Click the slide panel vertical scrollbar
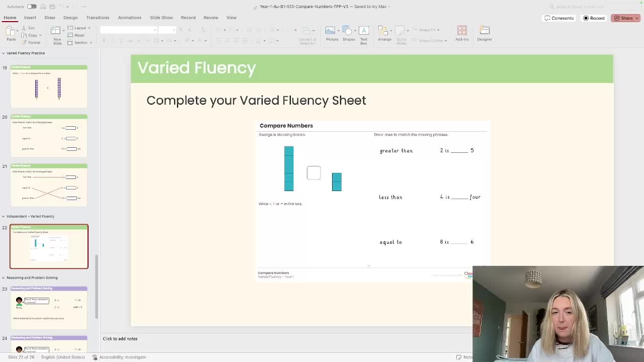 click(97, 287)
